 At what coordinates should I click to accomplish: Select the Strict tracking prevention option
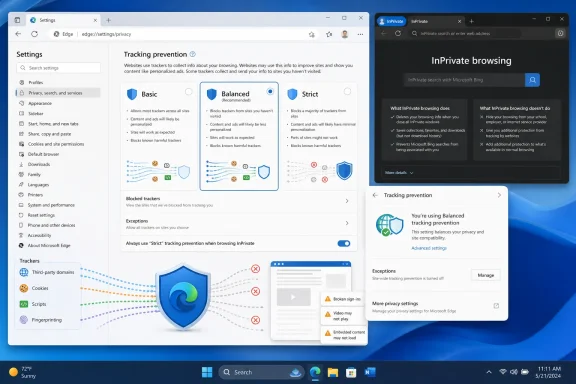[347, 91]
